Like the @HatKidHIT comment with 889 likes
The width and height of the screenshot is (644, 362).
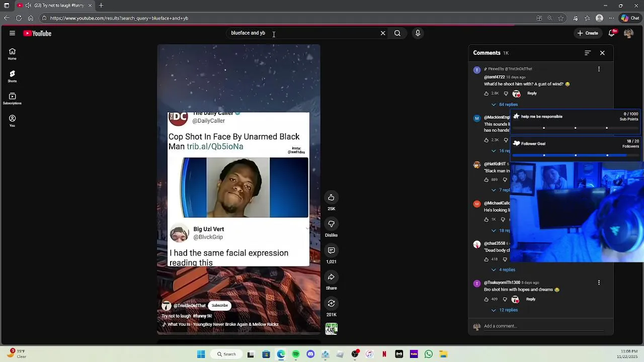pos(487,179)
